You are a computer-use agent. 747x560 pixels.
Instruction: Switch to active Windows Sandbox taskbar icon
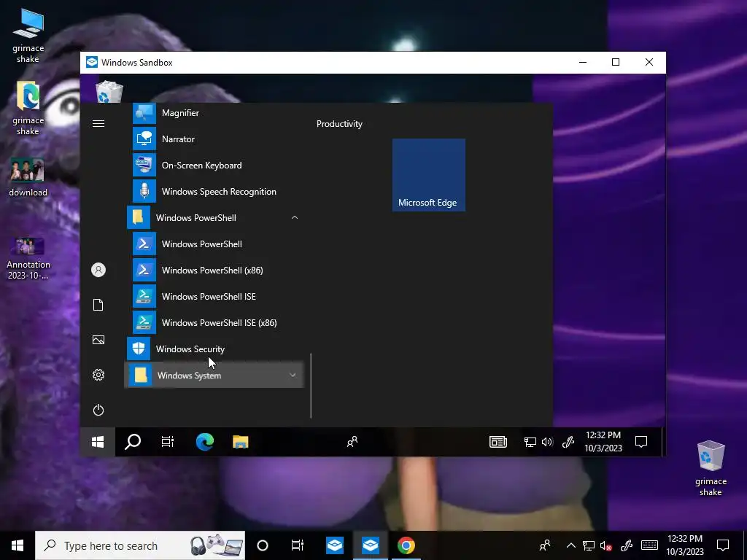click(370, 545)
